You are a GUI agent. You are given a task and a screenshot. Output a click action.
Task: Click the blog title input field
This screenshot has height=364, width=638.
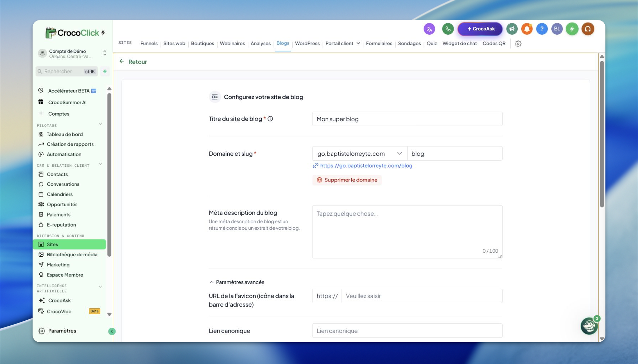click(407, 119)
